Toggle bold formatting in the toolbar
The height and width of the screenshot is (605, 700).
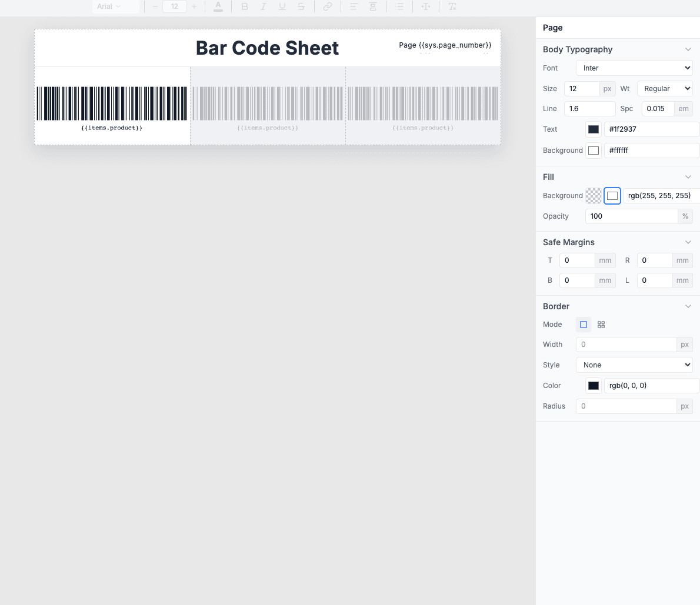tap(245, 6)
